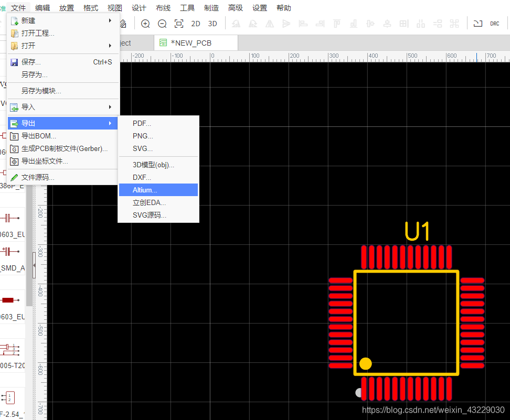This screenshot has width=510, height=420.
Task: Click the polarized capacitor symbol in library panel
Action: click(x=10, y=251)
